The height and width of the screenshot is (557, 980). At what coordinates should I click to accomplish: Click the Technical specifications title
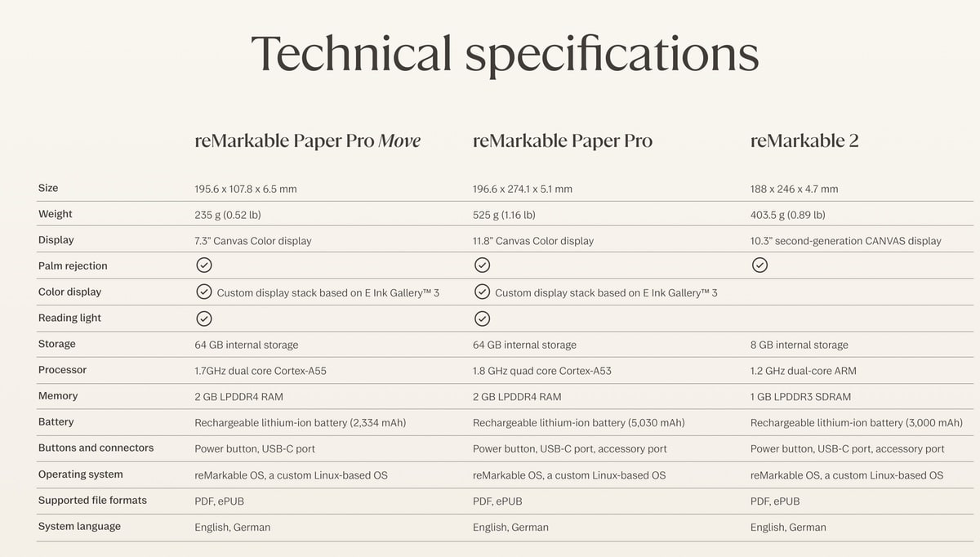[505, 54]
